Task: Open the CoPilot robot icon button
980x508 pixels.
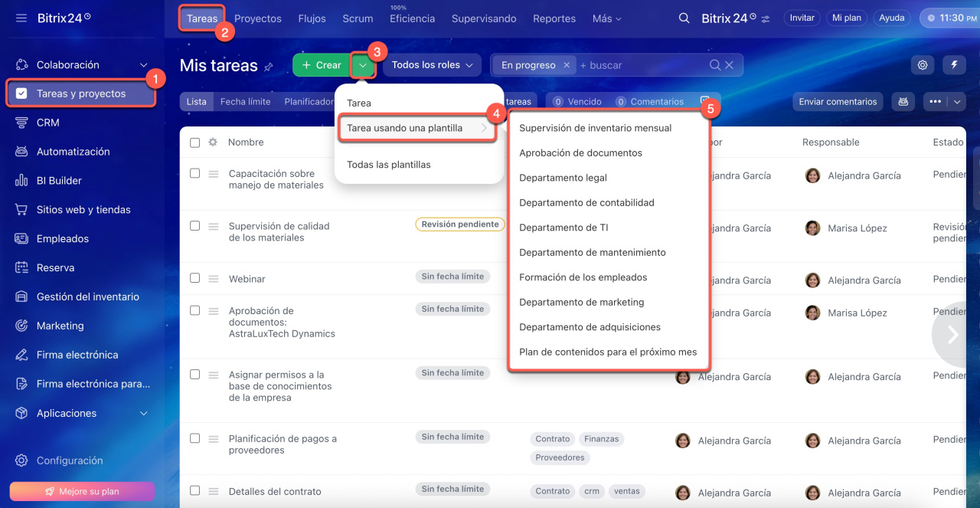Action: pyautogui.click(x=903, y=102)
